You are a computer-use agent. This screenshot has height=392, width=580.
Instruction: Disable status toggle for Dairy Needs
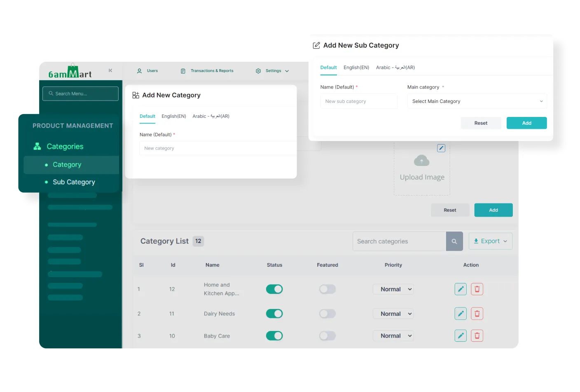[274, 314]
